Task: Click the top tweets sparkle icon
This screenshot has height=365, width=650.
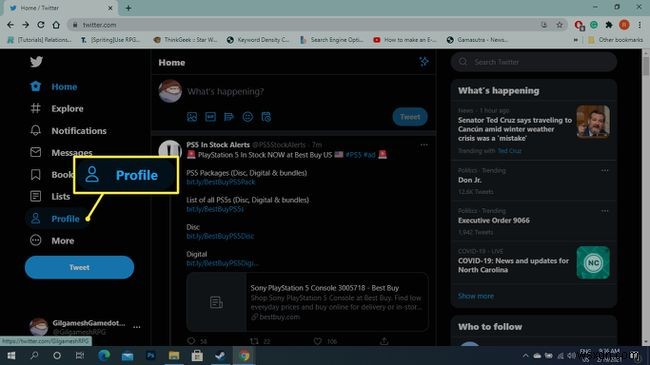Action: pos(424,62)
